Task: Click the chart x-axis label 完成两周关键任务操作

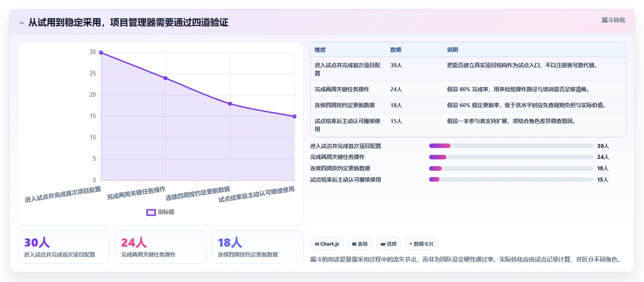Action: pos(136,193)
